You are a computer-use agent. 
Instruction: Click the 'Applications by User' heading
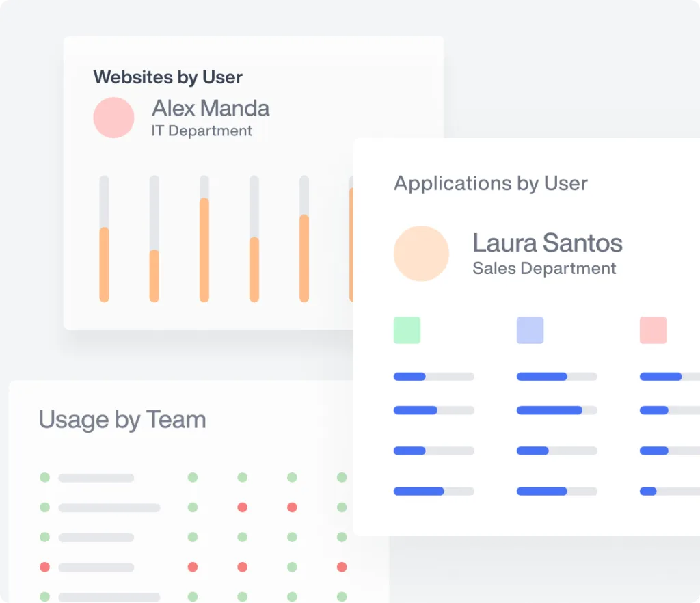click(491, 183)
